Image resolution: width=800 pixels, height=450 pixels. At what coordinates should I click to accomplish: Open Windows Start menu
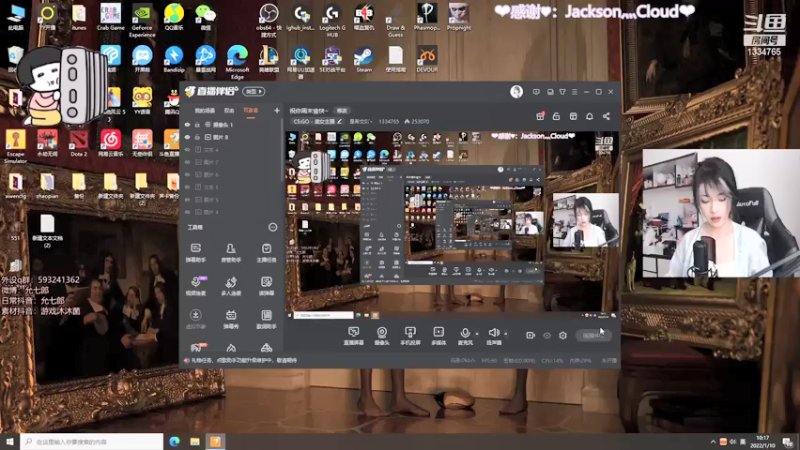click(10, 441)
